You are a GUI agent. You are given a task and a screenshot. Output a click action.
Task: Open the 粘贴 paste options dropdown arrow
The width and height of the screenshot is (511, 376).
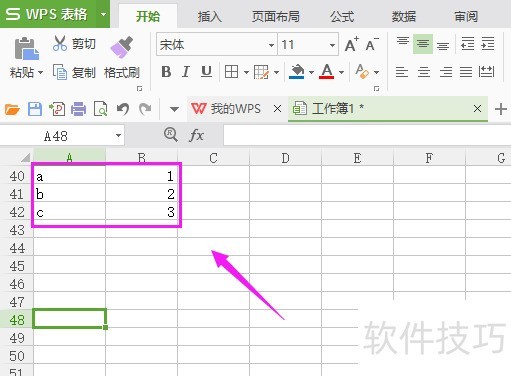click(41, 72)
